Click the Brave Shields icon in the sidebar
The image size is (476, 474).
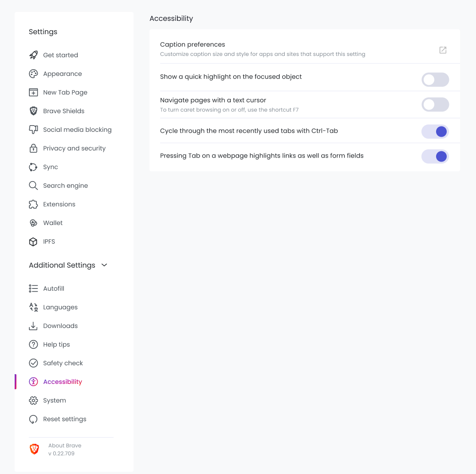click(33, 111)
